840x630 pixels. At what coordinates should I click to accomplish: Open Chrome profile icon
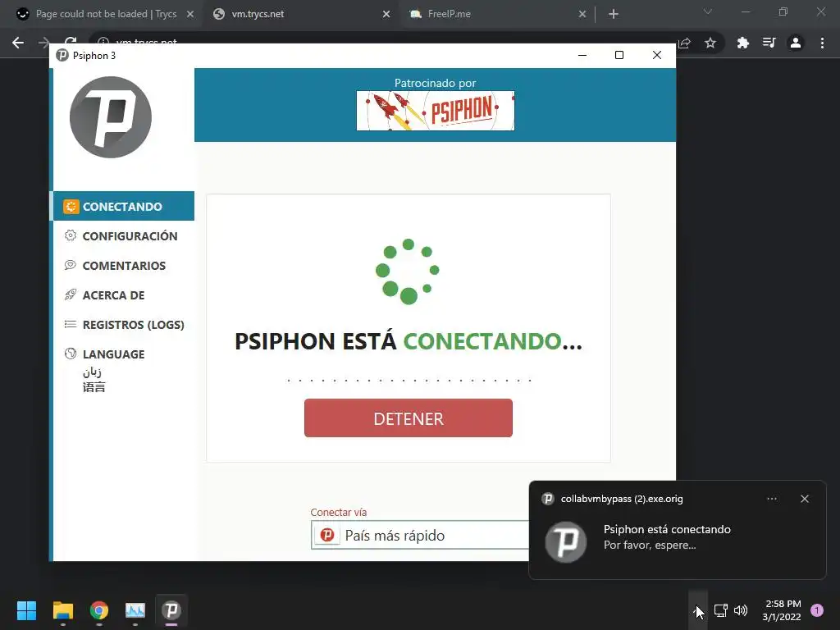(796, 43)
